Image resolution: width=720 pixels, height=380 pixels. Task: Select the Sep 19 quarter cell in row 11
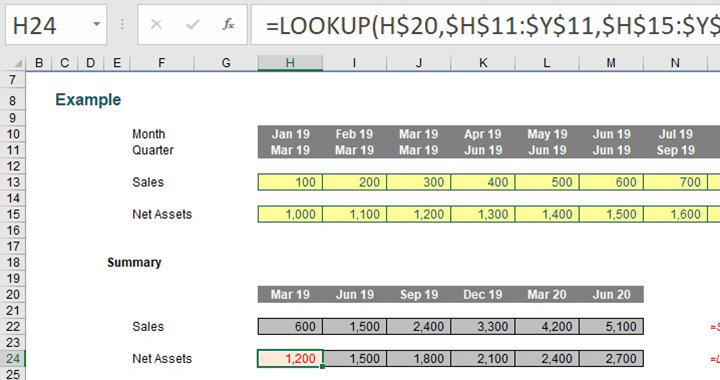pyautogui.click(x=676, y=150)
